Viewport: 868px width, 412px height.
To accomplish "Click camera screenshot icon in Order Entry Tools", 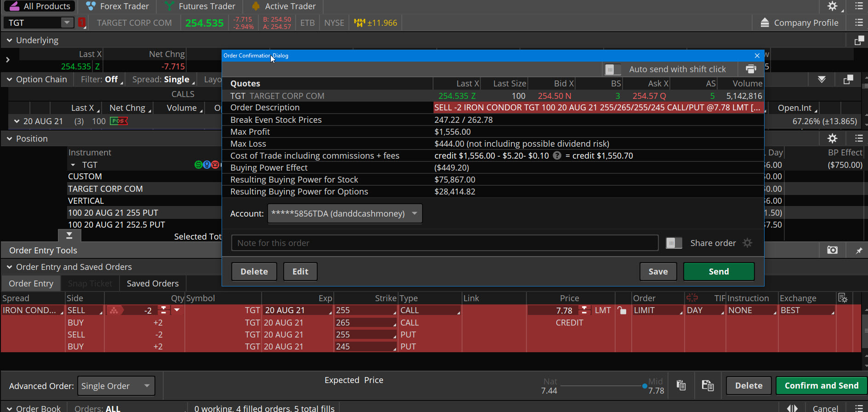I will [832, 250].
